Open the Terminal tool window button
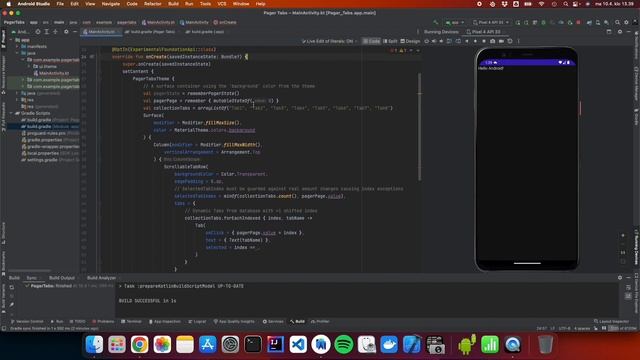 click(x=131, y=322)
